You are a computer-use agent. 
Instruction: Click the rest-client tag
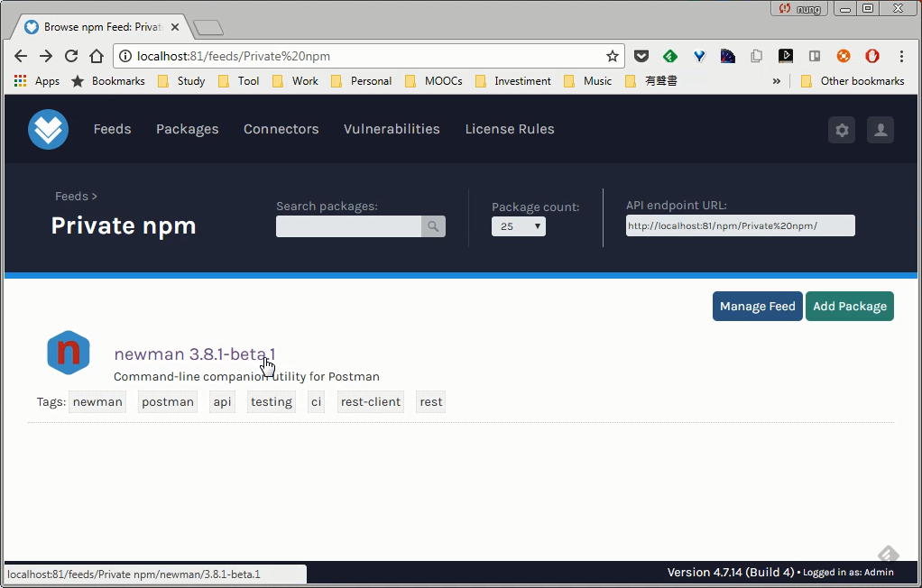click(x=371, y=401)
